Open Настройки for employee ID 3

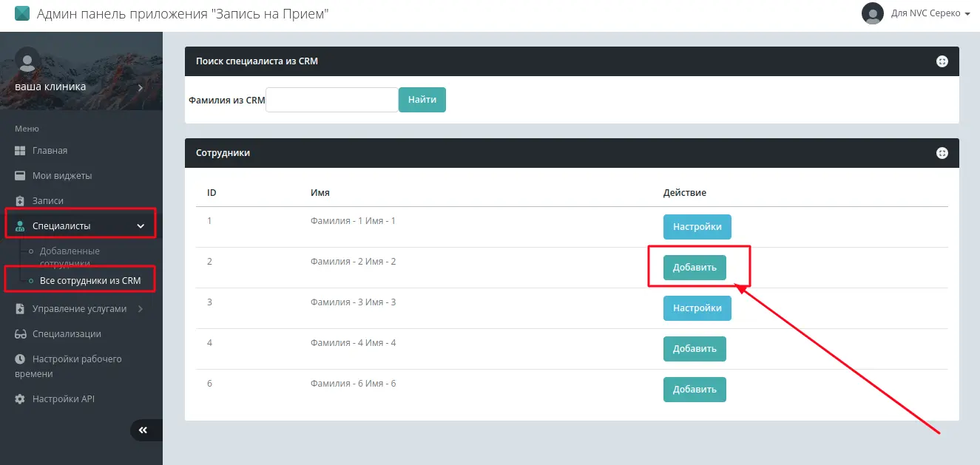click(697, 308)
